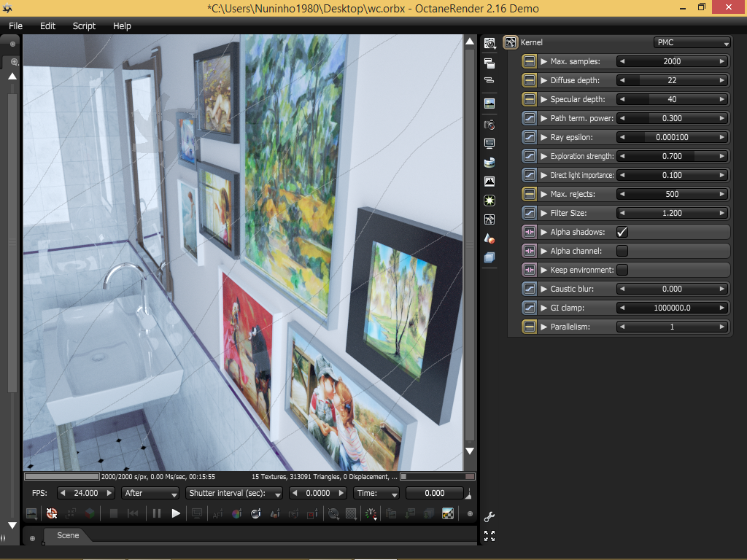The height and width of the screenshot is (560, 747).
Task: Expand the GI clamp disclosure triangle
Action: (x=543, y=308)
